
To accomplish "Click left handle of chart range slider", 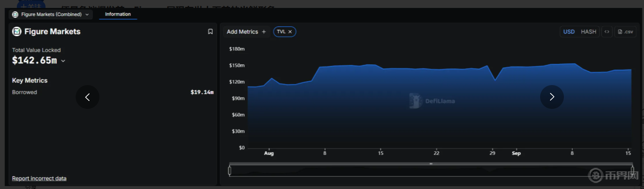I will [230, 171].
